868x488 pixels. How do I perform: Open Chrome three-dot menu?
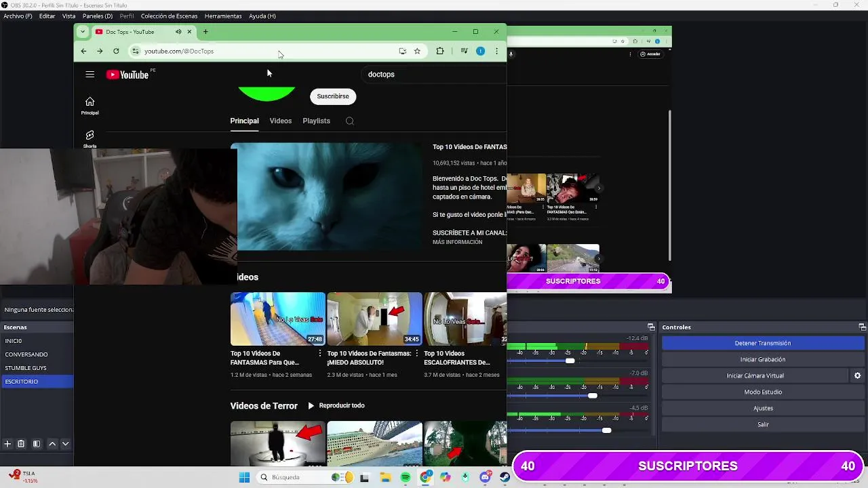[496, 51]
